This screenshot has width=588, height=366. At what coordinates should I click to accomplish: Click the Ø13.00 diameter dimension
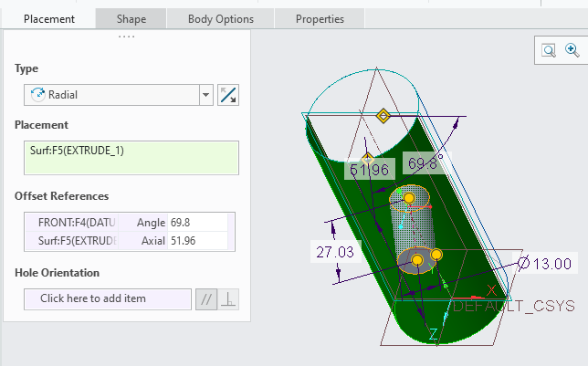click(544, 264)
